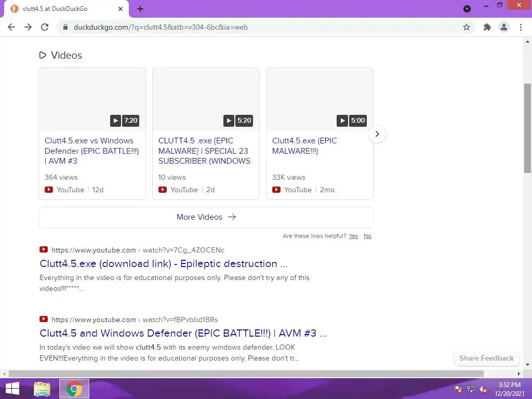The image size is (532, 399).
Task: Click the horizontal scrollbar left arrow
Action: [x=4, y=374]
